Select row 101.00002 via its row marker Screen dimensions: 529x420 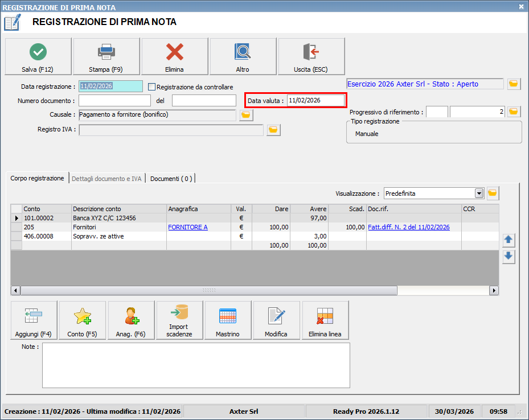click(17, 218)
